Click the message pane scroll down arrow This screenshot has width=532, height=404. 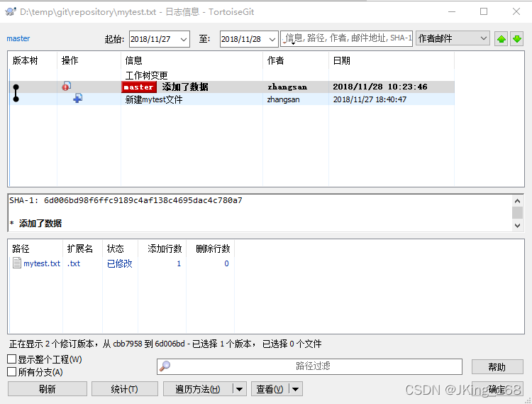pyautogui.click(x=517, y=225)
